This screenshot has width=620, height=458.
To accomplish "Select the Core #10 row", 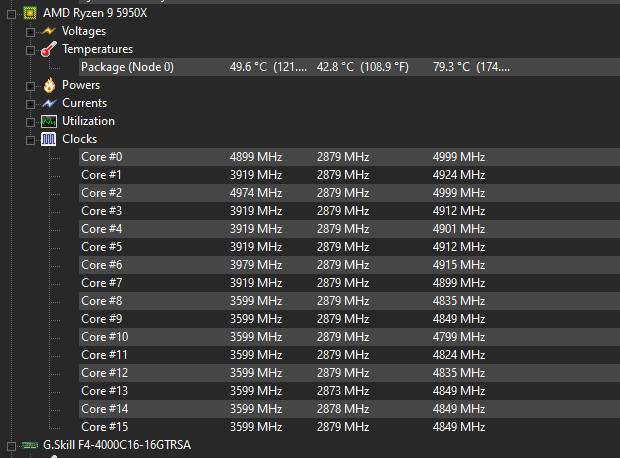I will click(350, 337).
